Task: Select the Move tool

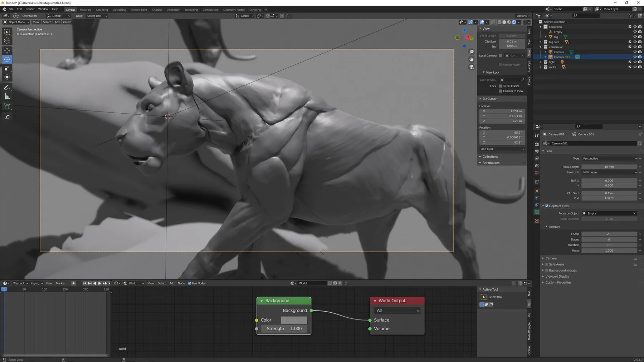Action: click(7, 51)
